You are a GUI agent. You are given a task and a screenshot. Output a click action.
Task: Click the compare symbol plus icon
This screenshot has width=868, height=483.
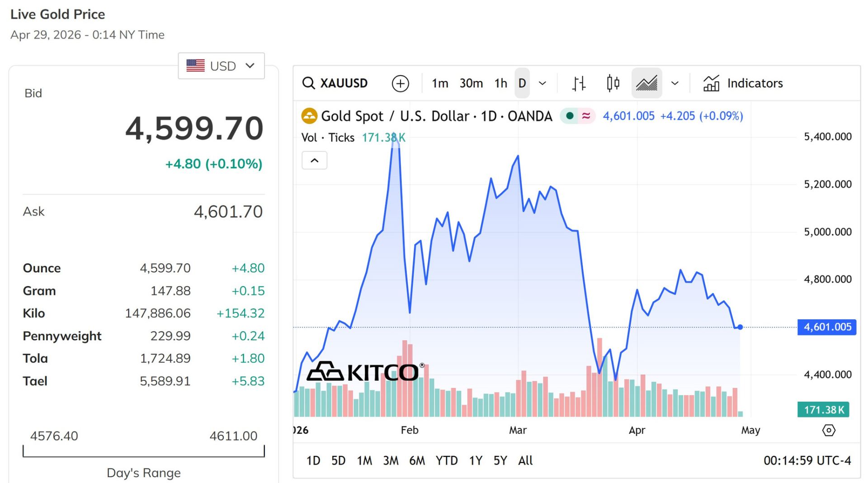[400, 83]
